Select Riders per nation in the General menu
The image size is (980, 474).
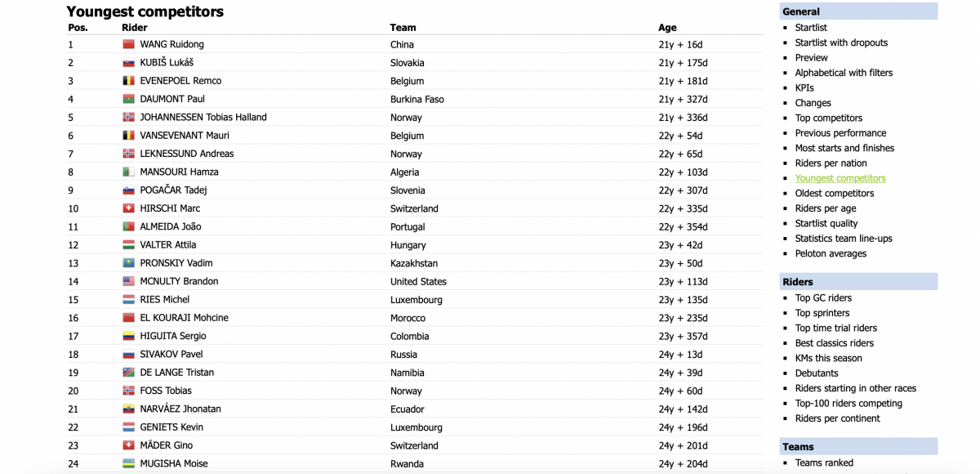pyautogui.click(x=831, y=163)
